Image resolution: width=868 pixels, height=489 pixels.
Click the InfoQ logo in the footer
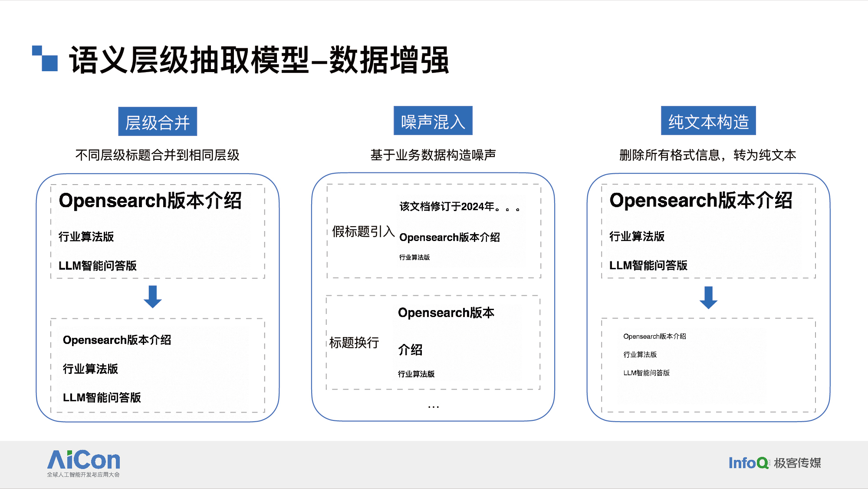click(x=749, y=463)
